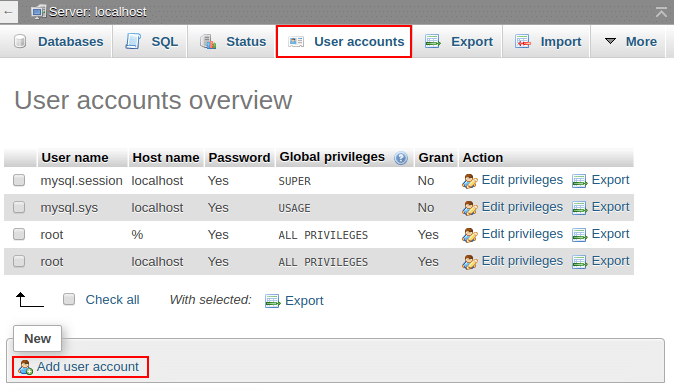Export the mysql.session account via its link
The width and height of the screenshot is (674, 391).
(610, 180)
